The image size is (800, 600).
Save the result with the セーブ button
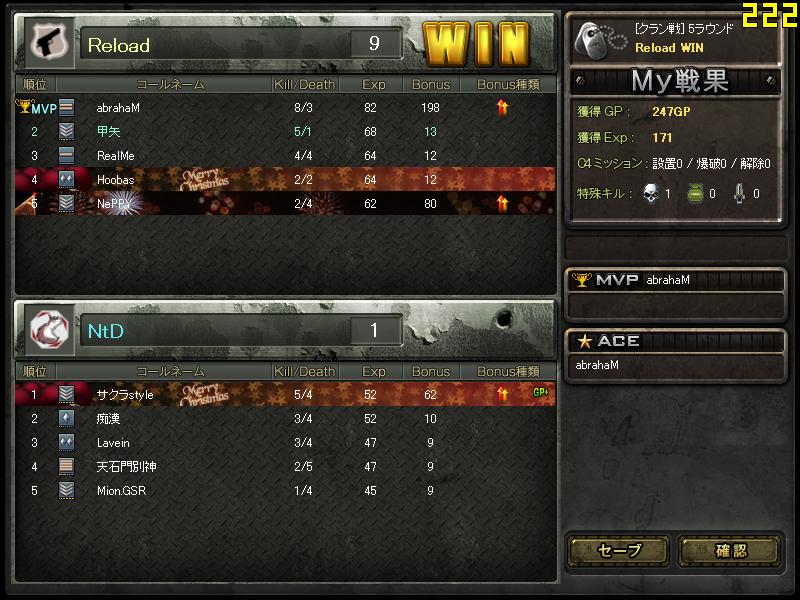tap(619, 551)
